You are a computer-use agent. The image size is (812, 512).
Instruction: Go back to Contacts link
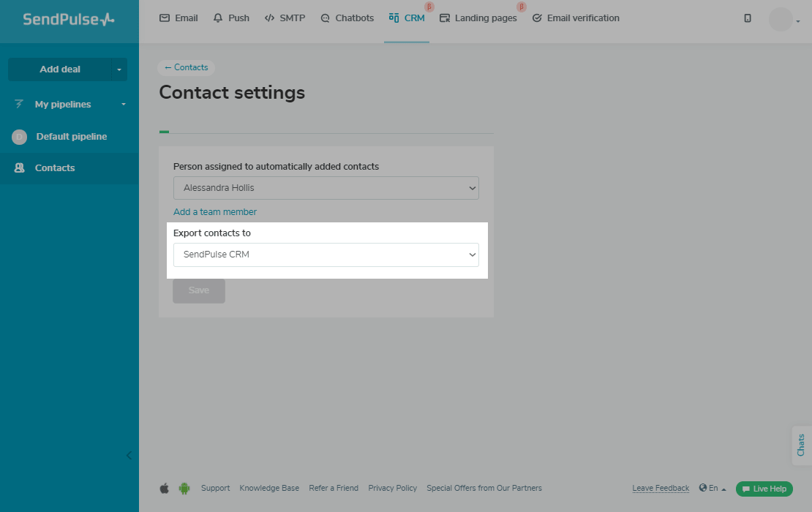click(187, 67)
